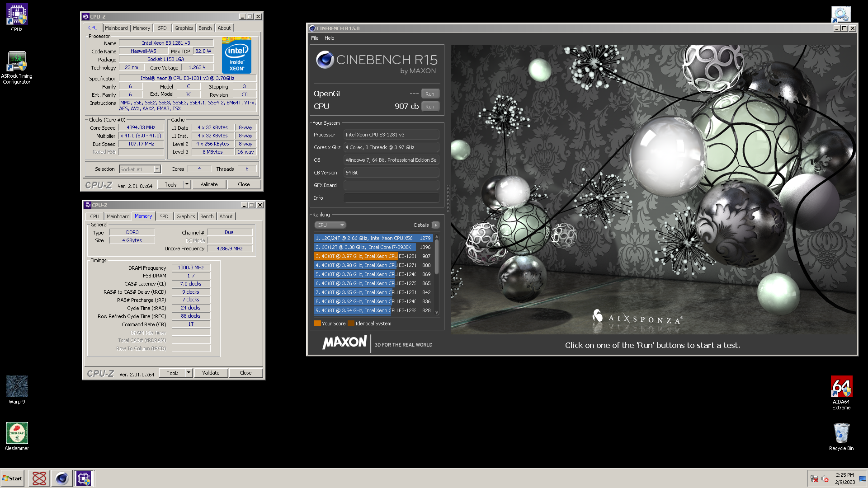Viewport: 868px width, 488px height.
Task: Switch to CPU-Z from the taskbar
Action: click(x=84, y=479)
